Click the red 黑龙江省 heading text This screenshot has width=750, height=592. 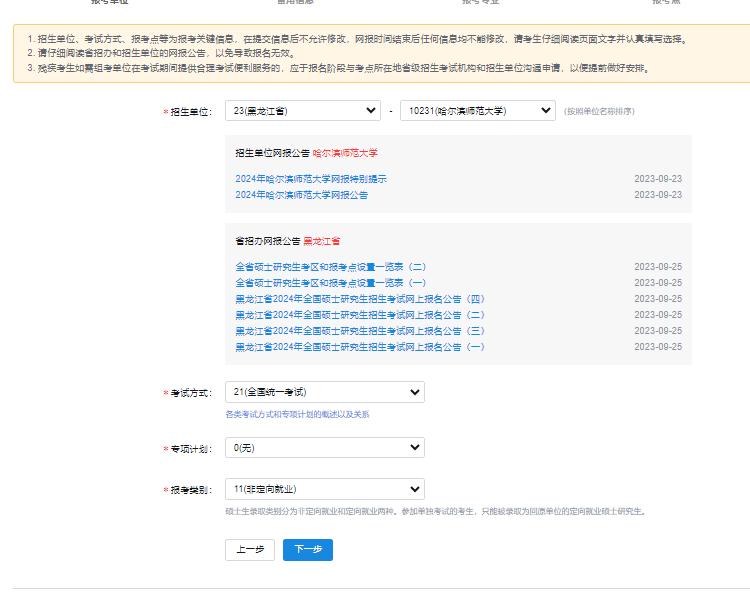(x=322, y=241)
